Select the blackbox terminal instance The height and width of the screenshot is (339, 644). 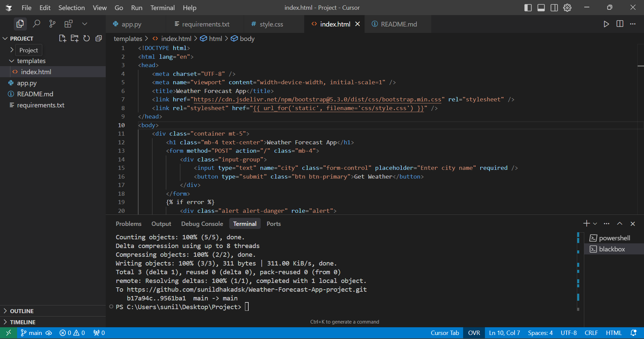[x=614, y=249]
